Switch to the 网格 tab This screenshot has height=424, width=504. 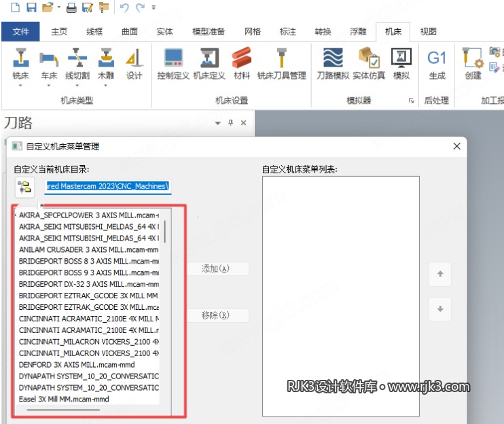click(x=253, y=31)
